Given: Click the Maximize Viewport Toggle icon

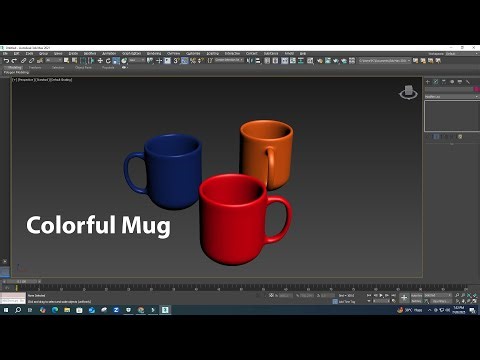Looking at the screenshot, I should [x=475, y=301].
